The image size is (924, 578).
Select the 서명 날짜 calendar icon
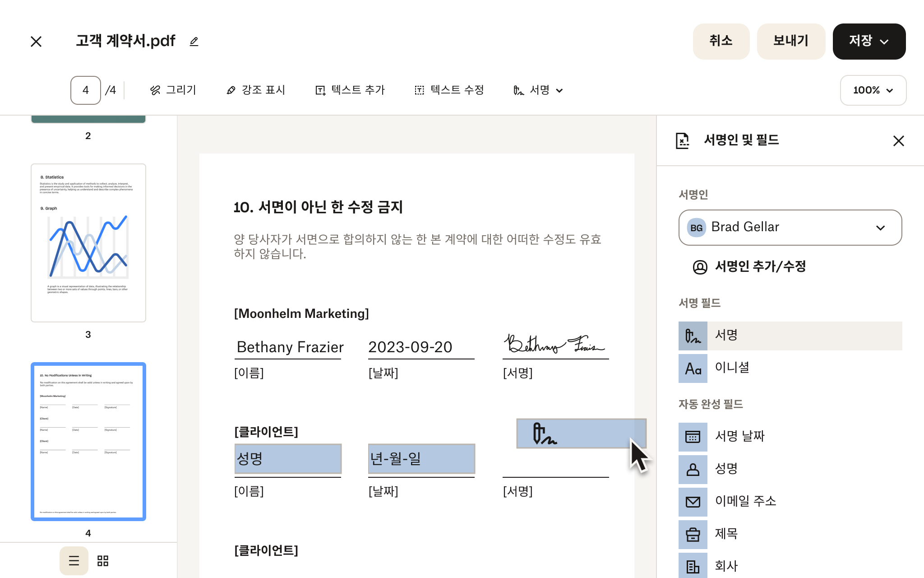coord(693,437)
